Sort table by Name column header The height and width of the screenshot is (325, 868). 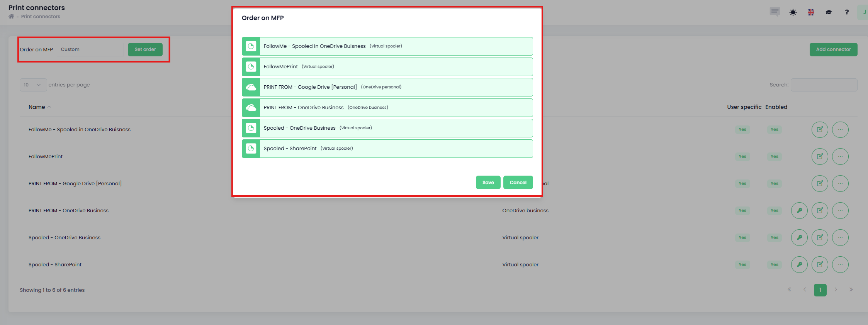[37, 107]
